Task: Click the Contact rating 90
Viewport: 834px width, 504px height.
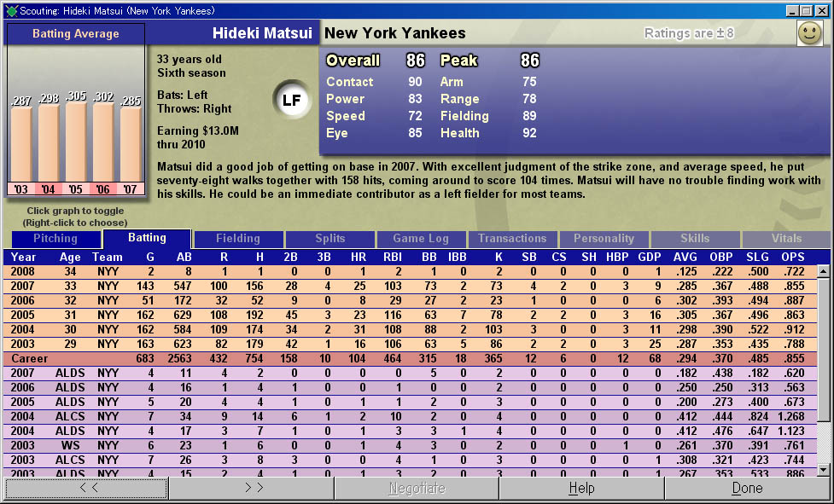Action: click(x=415, y=82)
